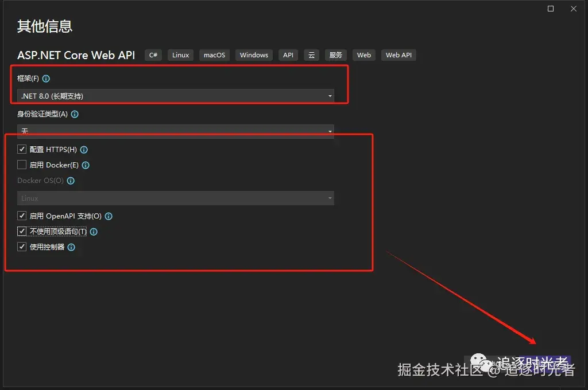Toggle 不使用顶级语句(T) checkbox
This screenshot has width=588, height=390.
pyautogui.click(x=22, y=231)
